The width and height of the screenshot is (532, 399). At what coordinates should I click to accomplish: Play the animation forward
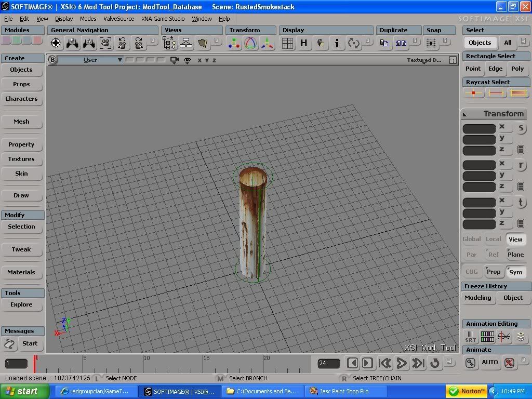tap(402, 363)
